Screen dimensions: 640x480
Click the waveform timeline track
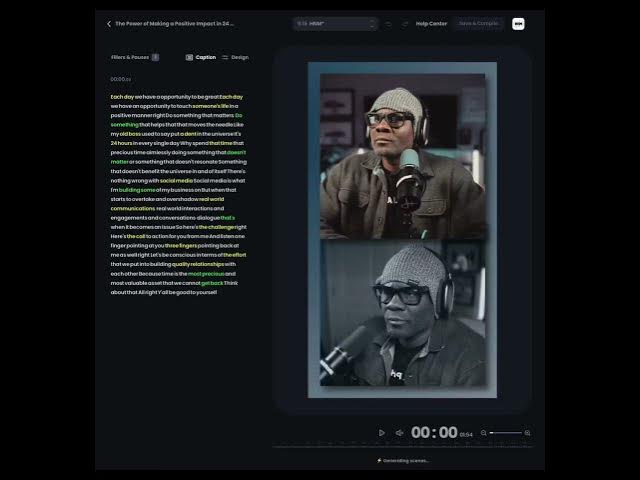400,447
